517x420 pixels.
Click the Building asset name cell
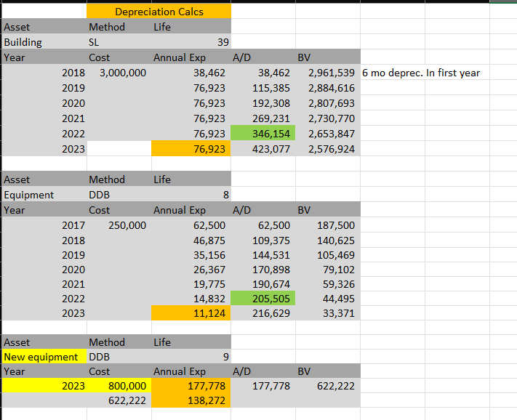[44, 42]
